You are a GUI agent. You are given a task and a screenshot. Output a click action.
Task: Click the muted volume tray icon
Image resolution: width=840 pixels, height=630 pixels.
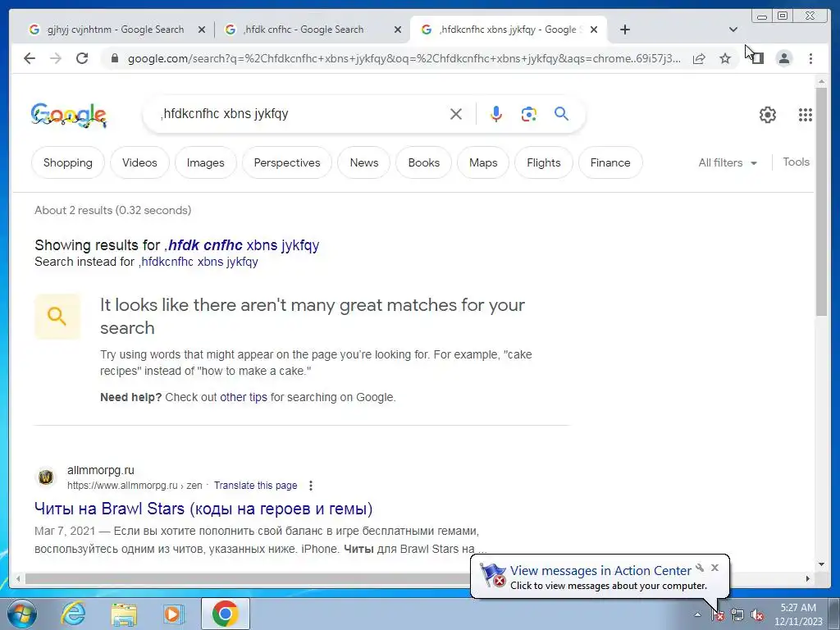[757, 614]
